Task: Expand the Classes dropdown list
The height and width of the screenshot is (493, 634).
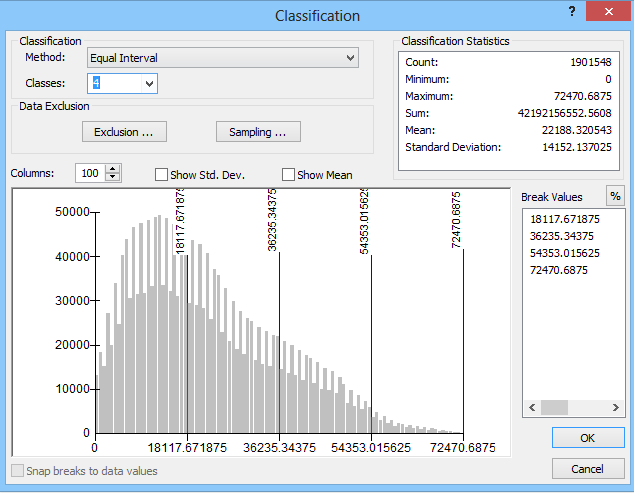Action: click(x=149, y=84)
